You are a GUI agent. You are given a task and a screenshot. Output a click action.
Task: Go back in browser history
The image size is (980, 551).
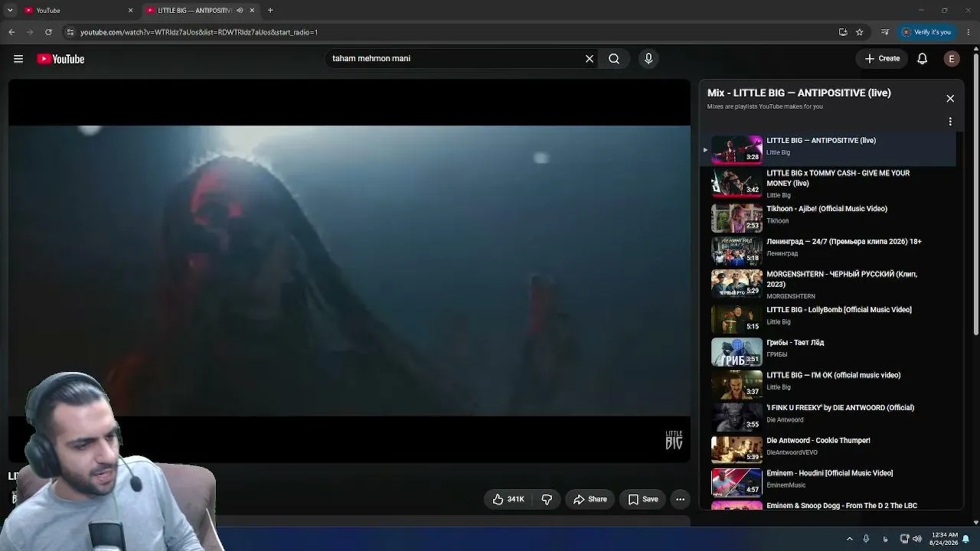[11, 32]
